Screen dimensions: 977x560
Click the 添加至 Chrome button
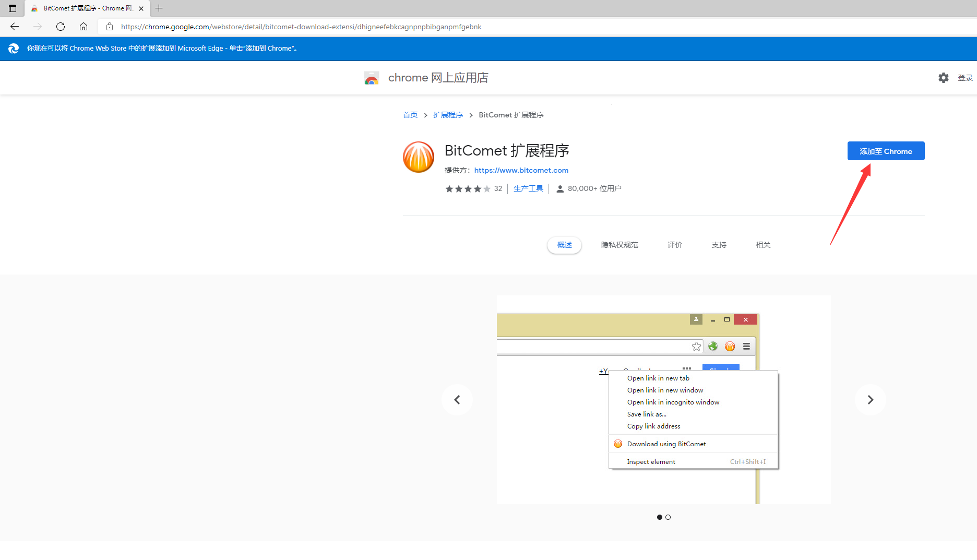[886, 151]
